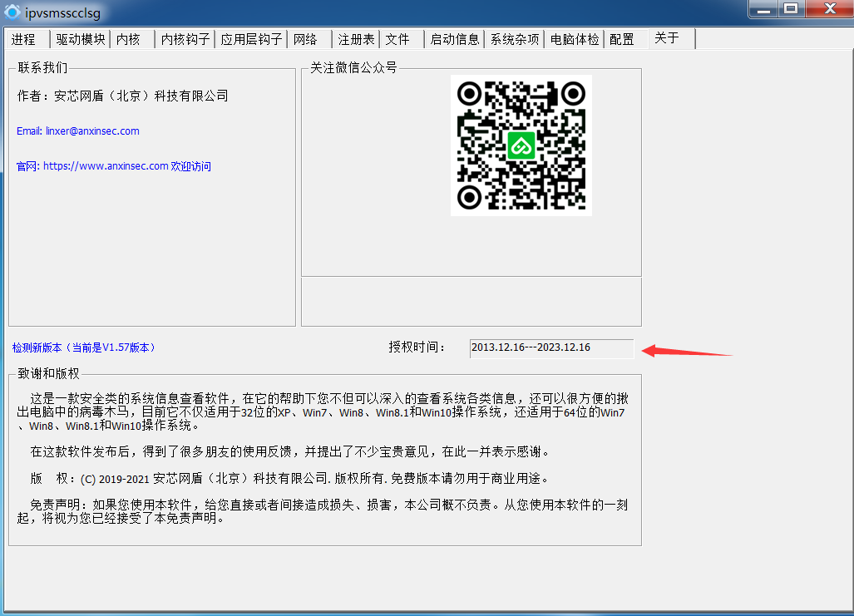Click the 关注微信公众号 group title
Screen dimensions: 854x616
[353, 67]
